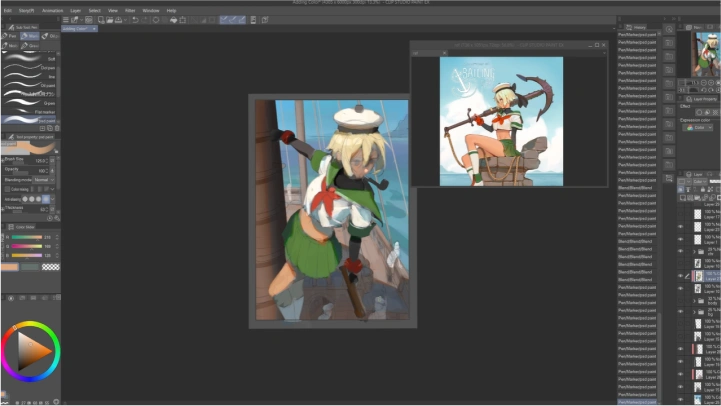Click the Open file folder icon
This screenshot has width=721, height=406.
click(x=109, y=20)
